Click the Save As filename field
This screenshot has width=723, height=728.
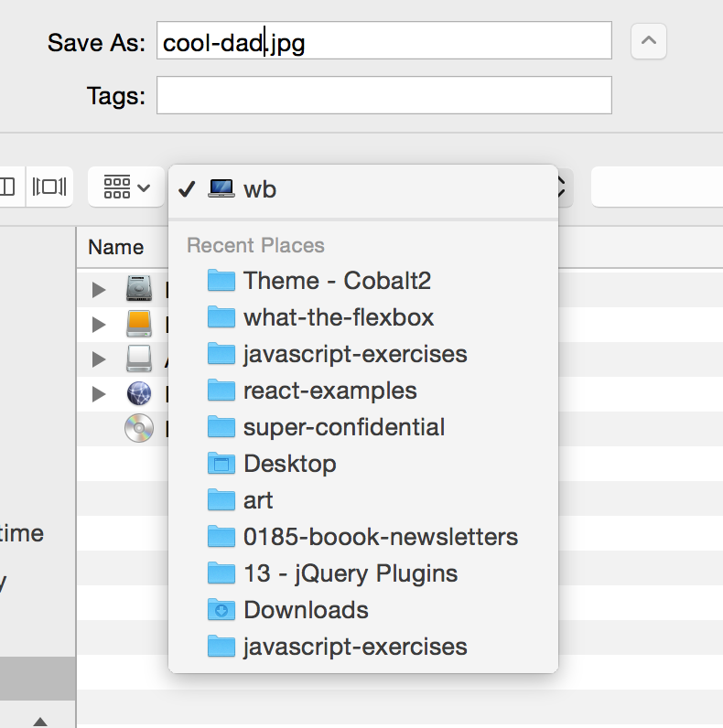[383, 40]
